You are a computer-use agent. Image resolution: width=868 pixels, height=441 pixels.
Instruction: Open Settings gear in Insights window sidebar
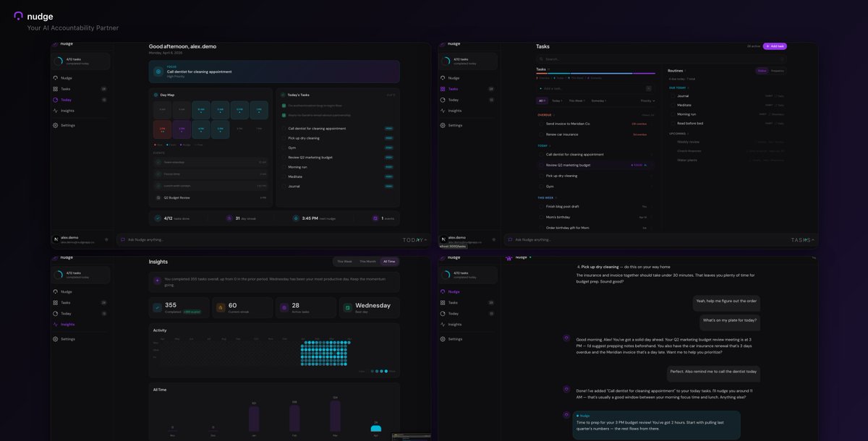(x=55, y=339)
